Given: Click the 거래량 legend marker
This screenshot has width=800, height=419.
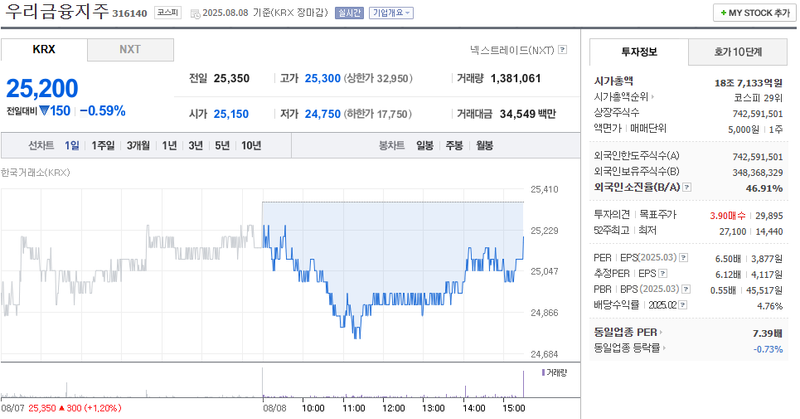Looking at the screenshot, I should click(543, 373).
